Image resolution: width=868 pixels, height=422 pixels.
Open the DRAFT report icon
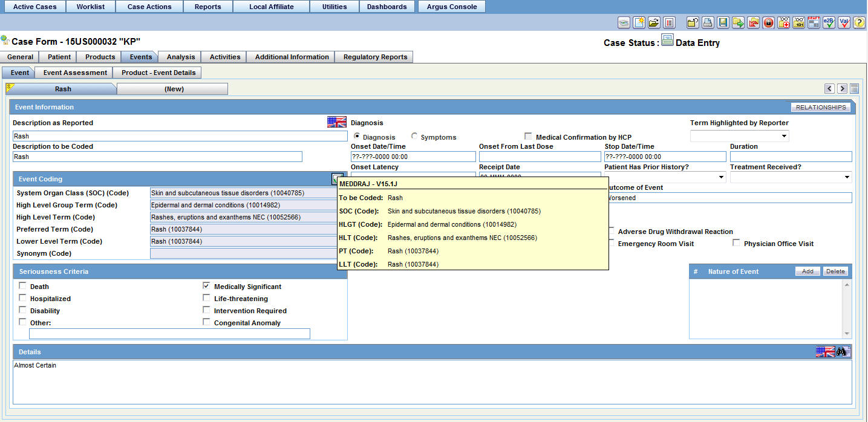click(814, 23)
